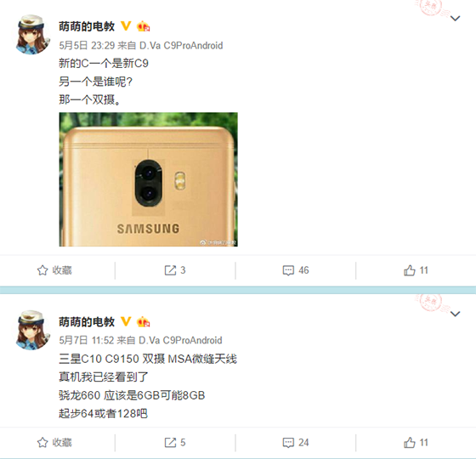The image size is (476, 459).
Task: Like the first post with thumbs-up icon
Action: click(x=409, y=270)
